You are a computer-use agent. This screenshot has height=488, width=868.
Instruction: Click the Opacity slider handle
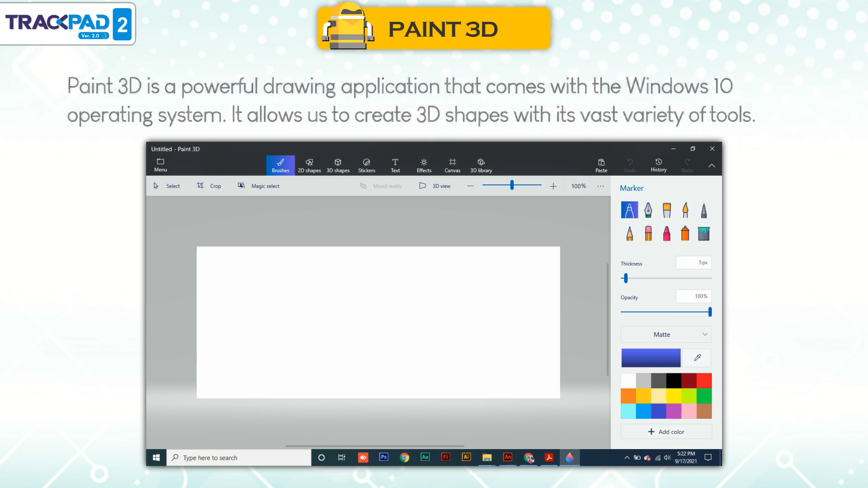coord(710,312)
